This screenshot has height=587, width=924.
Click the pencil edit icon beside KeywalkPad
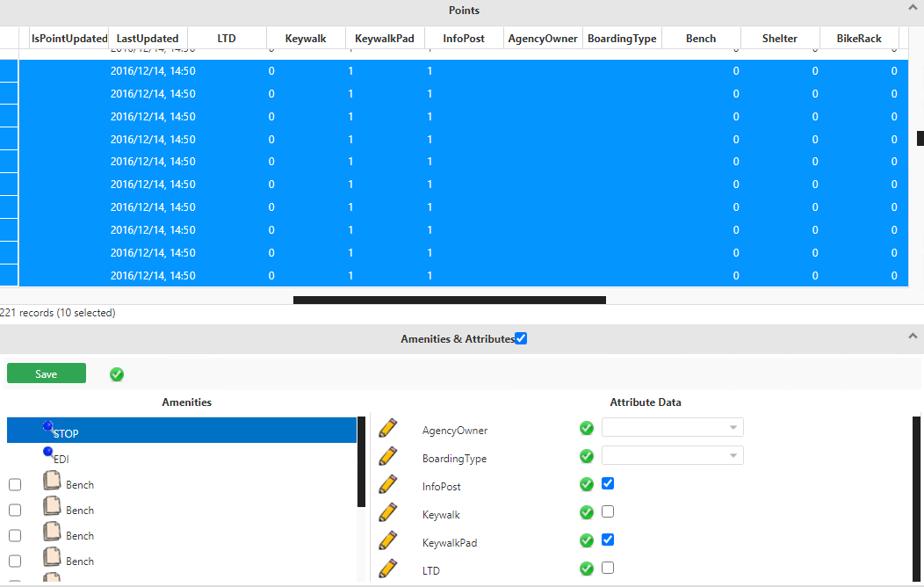coord(387,540)
